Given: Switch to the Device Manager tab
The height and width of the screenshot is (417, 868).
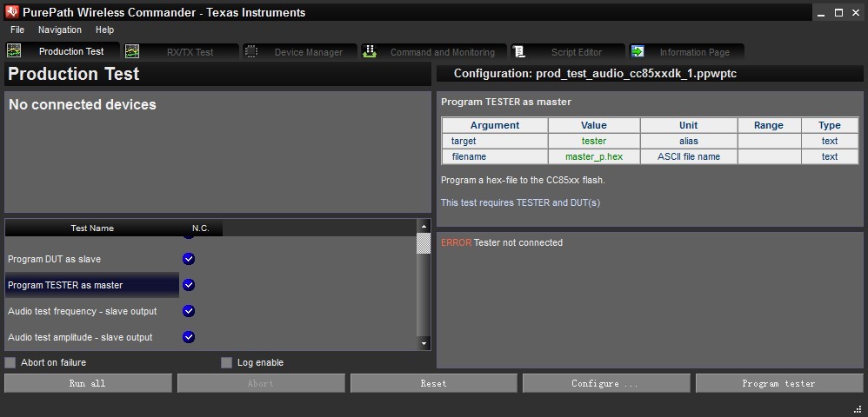Looking at the screenshot, I should [301, 52].
